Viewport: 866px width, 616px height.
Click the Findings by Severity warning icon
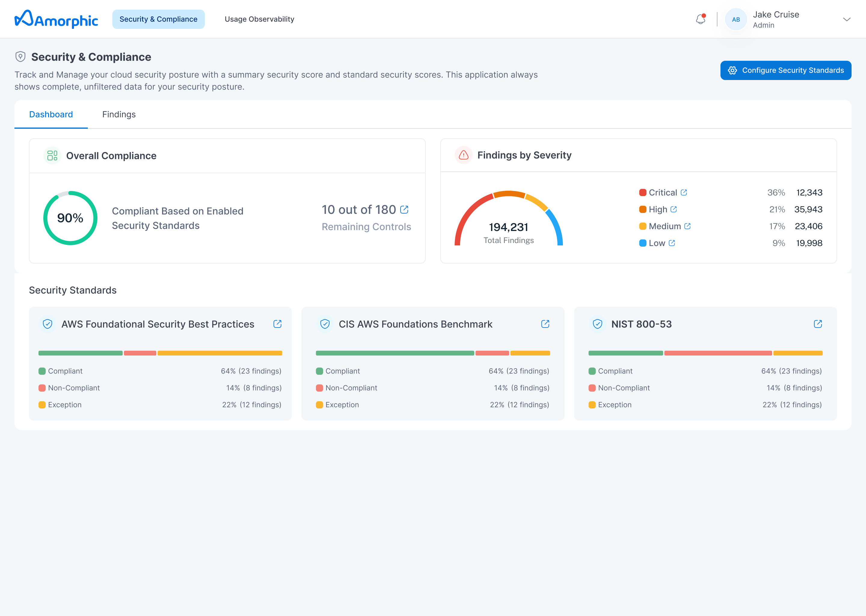pos(463,155)
